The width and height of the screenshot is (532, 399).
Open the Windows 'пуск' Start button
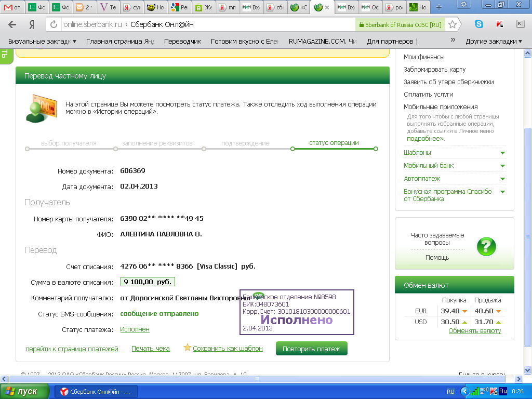[24, 391]
